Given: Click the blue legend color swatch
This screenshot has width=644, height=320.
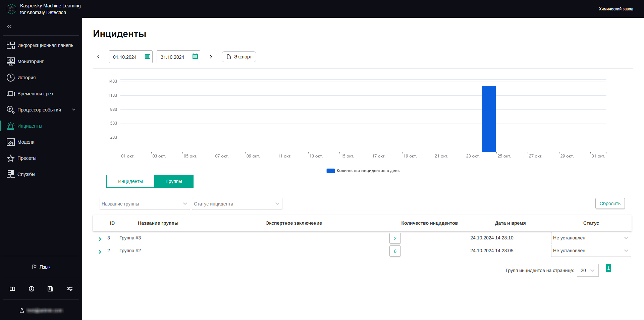Looking at the screenshot, I should coord(330,171).
